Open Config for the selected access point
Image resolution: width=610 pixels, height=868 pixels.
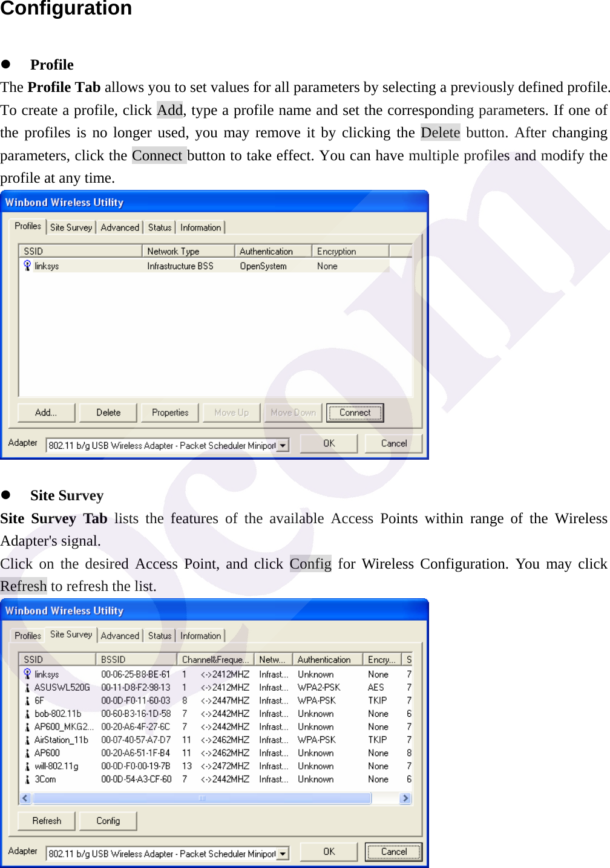pos(108,821)
